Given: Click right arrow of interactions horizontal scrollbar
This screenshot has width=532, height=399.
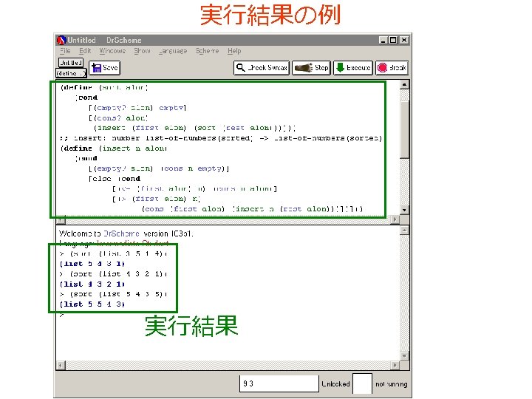Looking at the screenshot, I should click(395, 366).
